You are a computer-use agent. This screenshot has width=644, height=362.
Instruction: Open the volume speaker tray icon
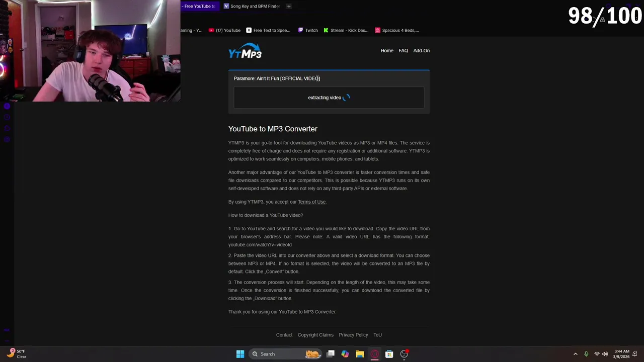[x=605, y=354]
